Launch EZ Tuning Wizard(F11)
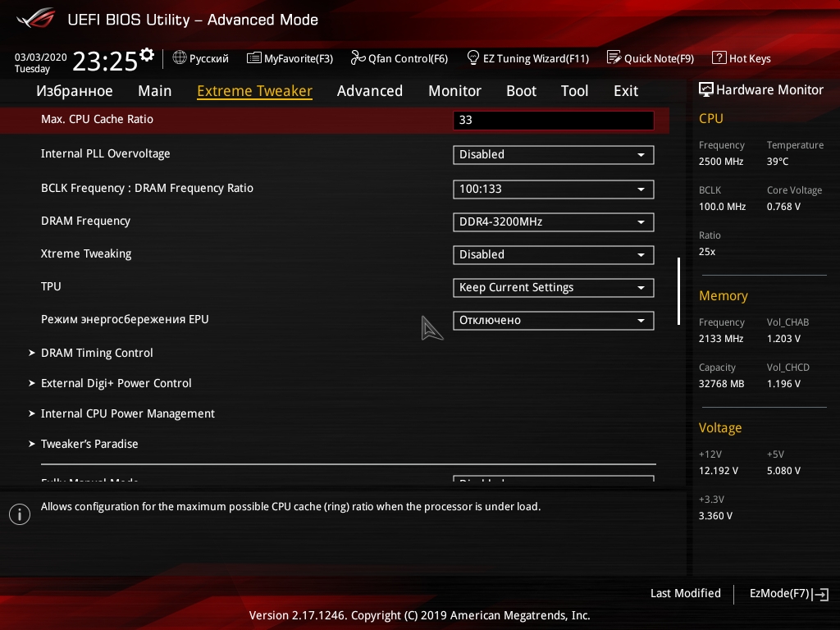840x630 pixels. (528, 58)
